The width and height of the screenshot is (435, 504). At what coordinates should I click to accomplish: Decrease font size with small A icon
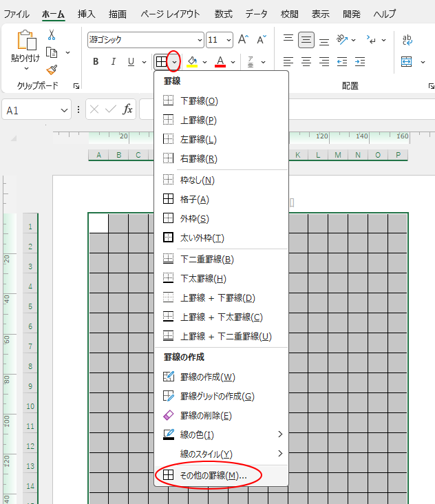pyautogui.click(x=262, y=39)
